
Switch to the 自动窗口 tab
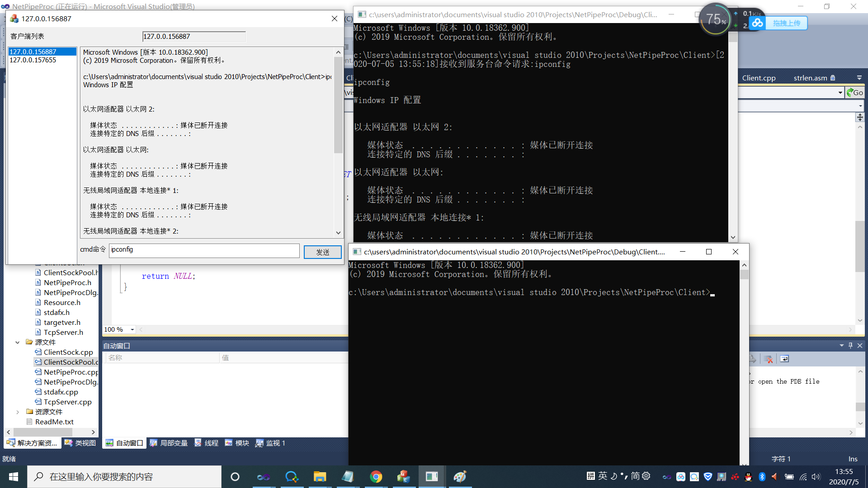[x=124, y=443]
